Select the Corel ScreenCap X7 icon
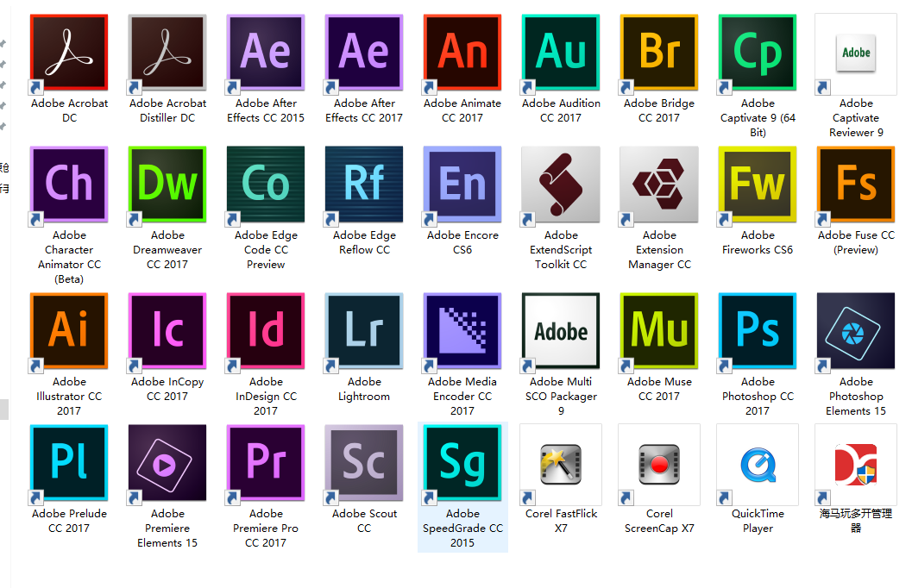The image size is (912, 588). (659, 464)
